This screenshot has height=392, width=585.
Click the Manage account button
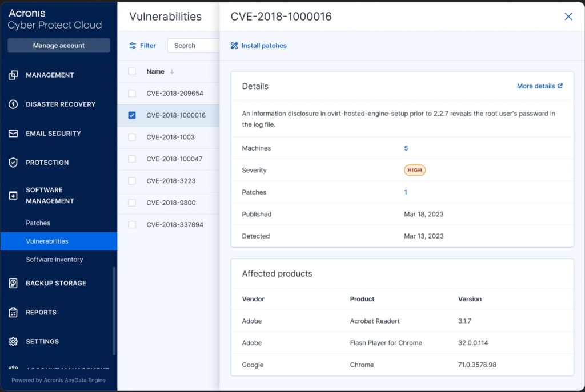point(58,45)
